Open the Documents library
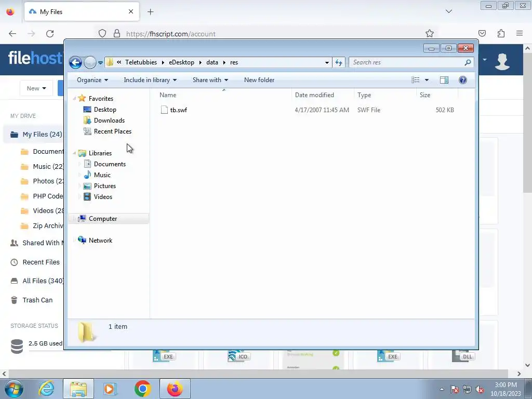The image size is (532, 399). pyautogui.click(x=110, y=164)
